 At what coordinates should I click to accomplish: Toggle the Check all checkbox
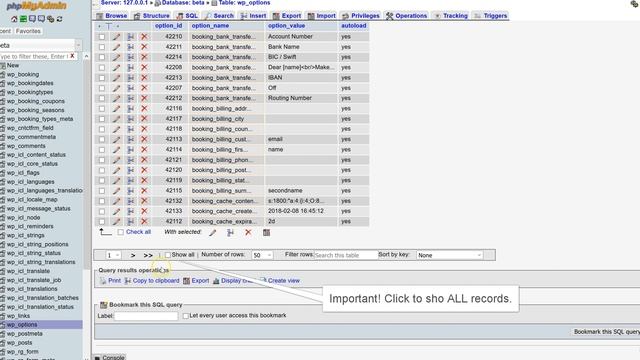click(120, 232)
